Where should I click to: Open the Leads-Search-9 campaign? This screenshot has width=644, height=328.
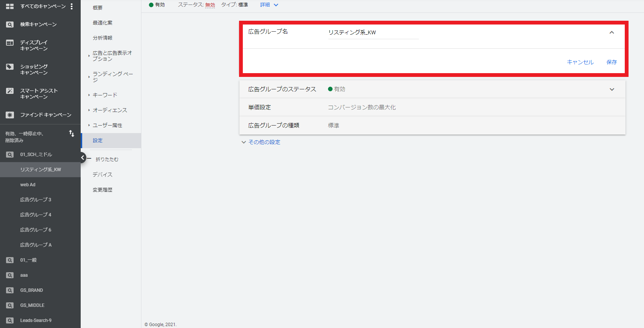pos(36,320)
